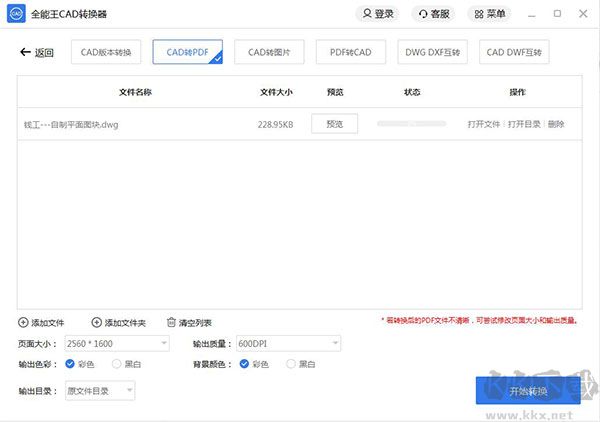Screen dimensions: 600x422
Task: Click the 删除 link in the file row
Action: [x=556, y=124]
